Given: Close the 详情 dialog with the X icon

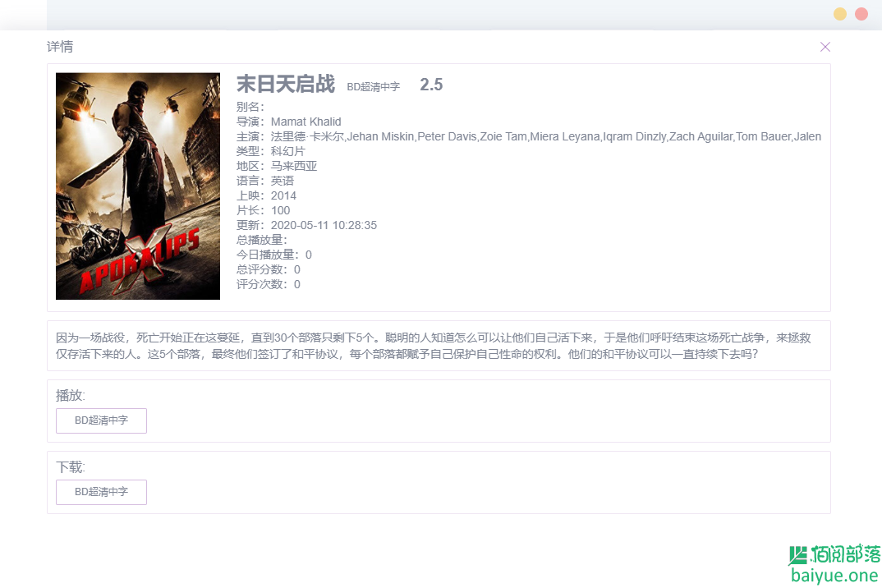Looking at the screenshot, I should coord(825,47).
